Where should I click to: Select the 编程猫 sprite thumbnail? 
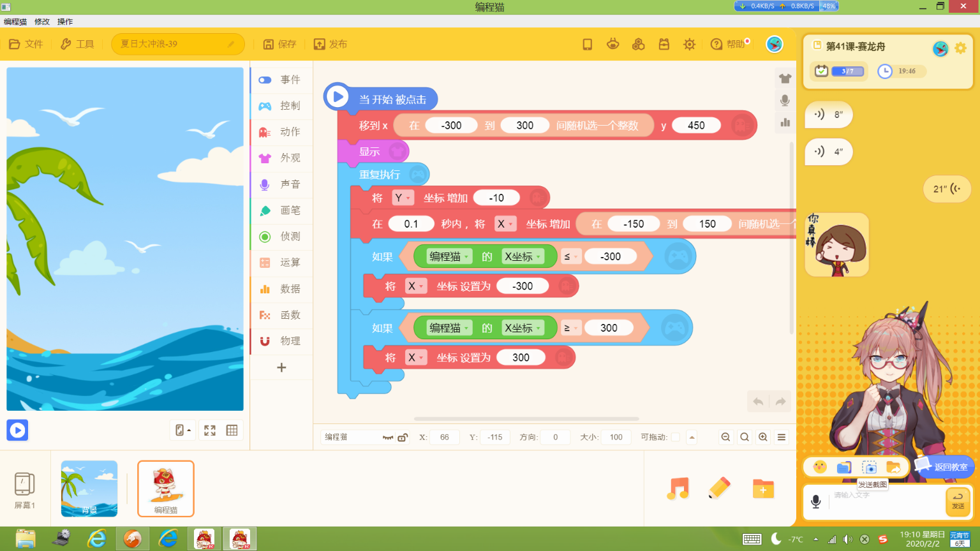coord(166,489)
